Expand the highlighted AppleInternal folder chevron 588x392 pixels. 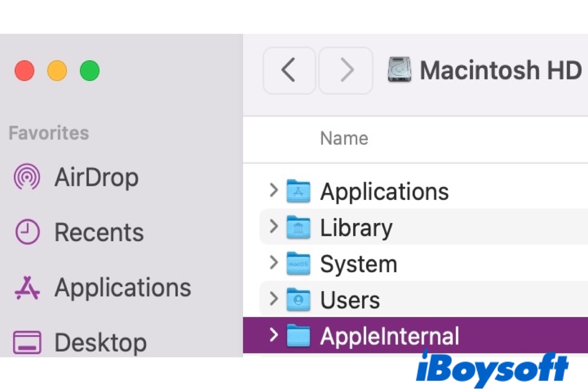[274, 335]
